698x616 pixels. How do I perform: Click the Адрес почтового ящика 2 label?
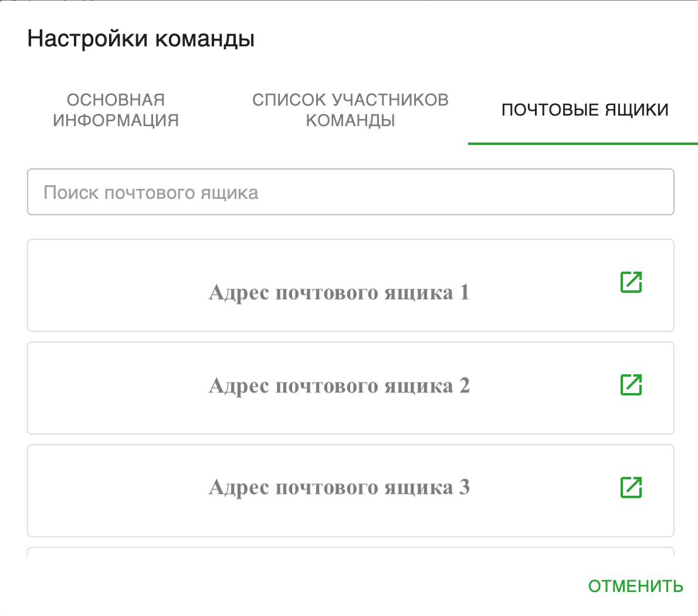pyautogui.click(x=339, y=385)
